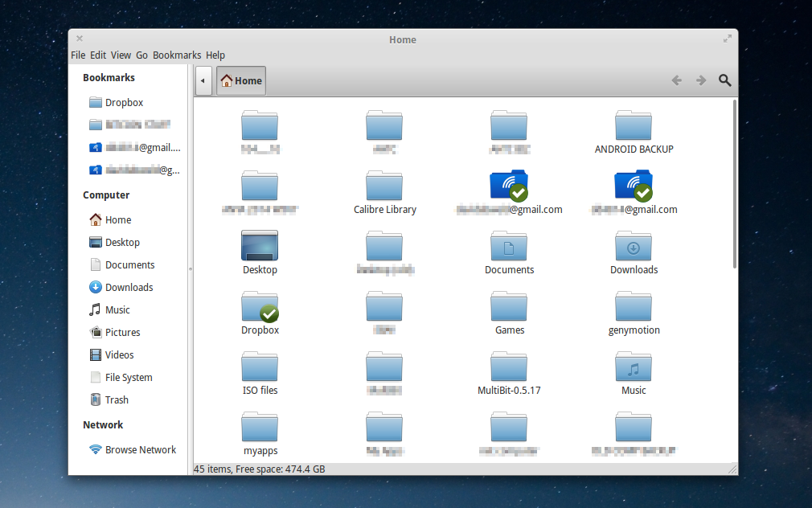Viewport: 812px width, 508px height.
Task: Open Videos in sidebar
Action: click(111, 354)
